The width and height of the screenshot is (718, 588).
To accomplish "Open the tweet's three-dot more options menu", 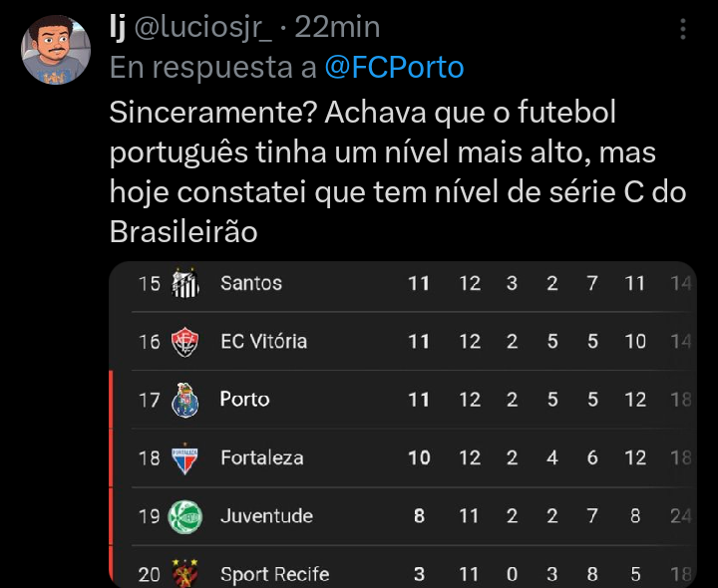I will (x=683, y=29).
